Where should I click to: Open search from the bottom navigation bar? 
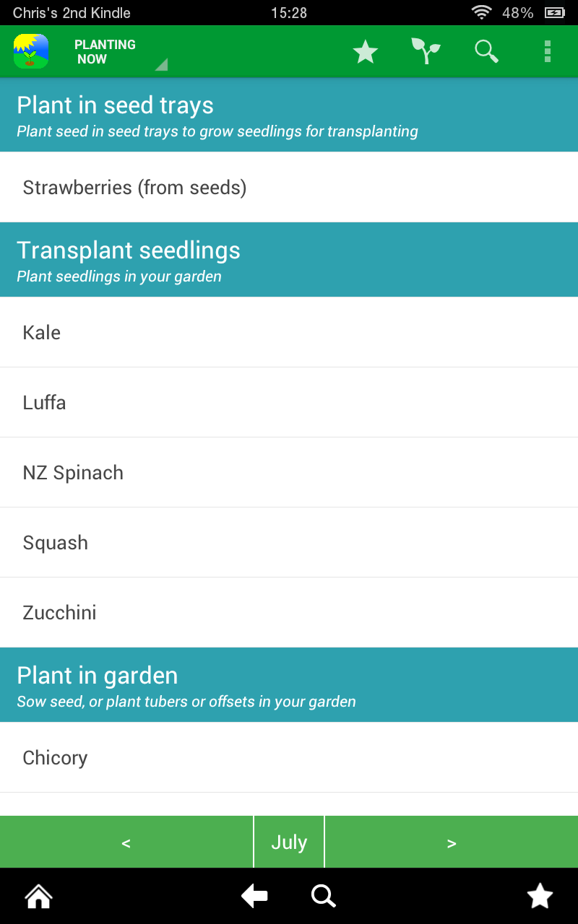(323, 896)
